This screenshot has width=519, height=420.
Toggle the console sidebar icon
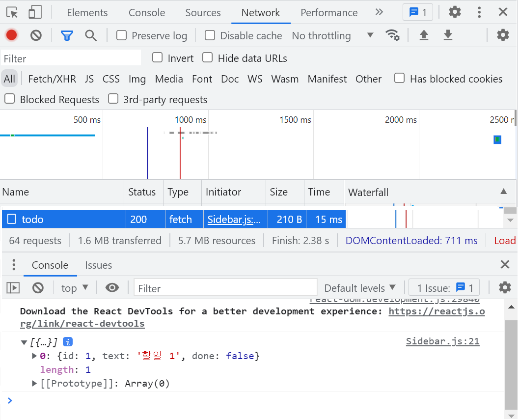point(13,287)
